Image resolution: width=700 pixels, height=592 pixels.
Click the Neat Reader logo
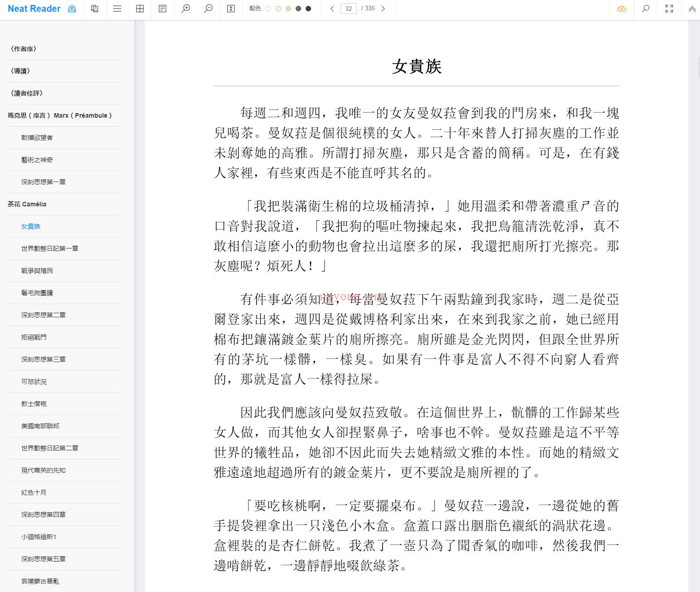click(34, 9)
